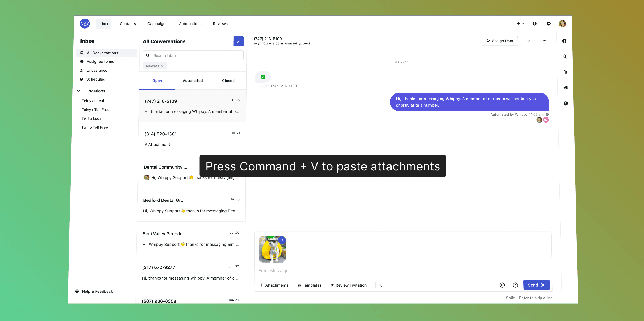Remove the dog image attachment thumbnail
This screenshot has width=644, height=321.
point(281,240)
